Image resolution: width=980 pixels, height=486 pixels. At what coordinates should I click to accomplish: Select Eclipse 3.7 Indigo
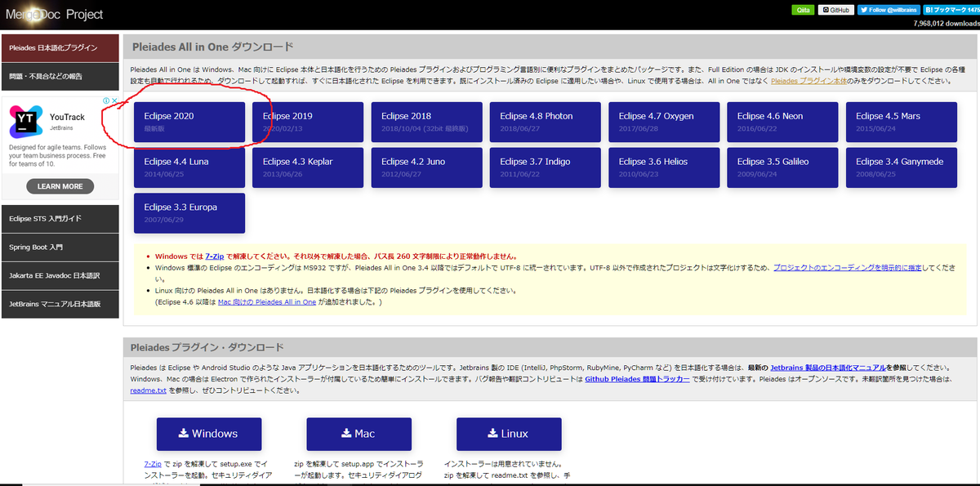tap(545, 167)
